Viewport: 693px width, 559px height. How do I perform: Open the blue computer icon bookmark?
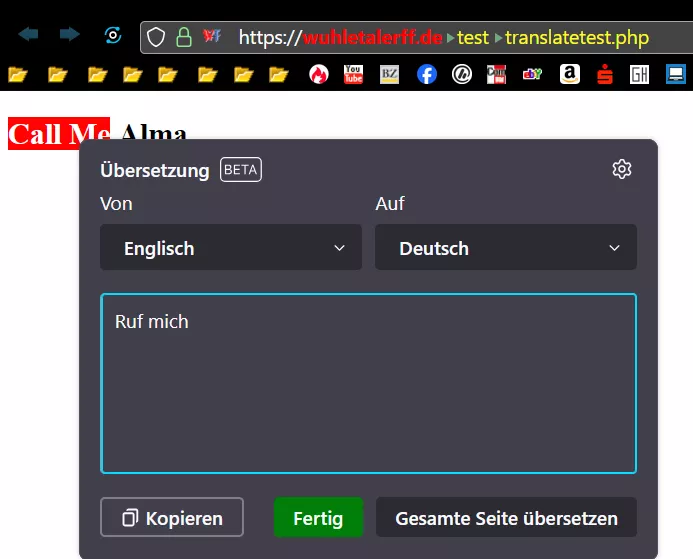676,74
